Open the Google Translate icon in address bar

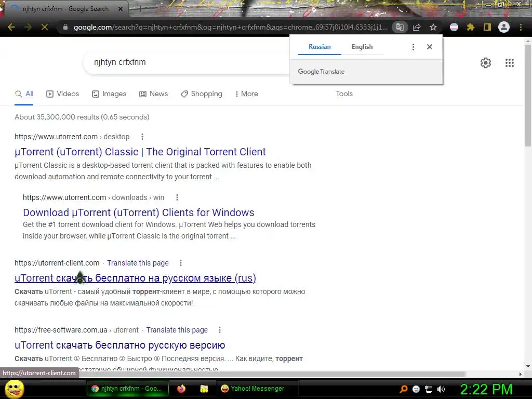(400, 27)
